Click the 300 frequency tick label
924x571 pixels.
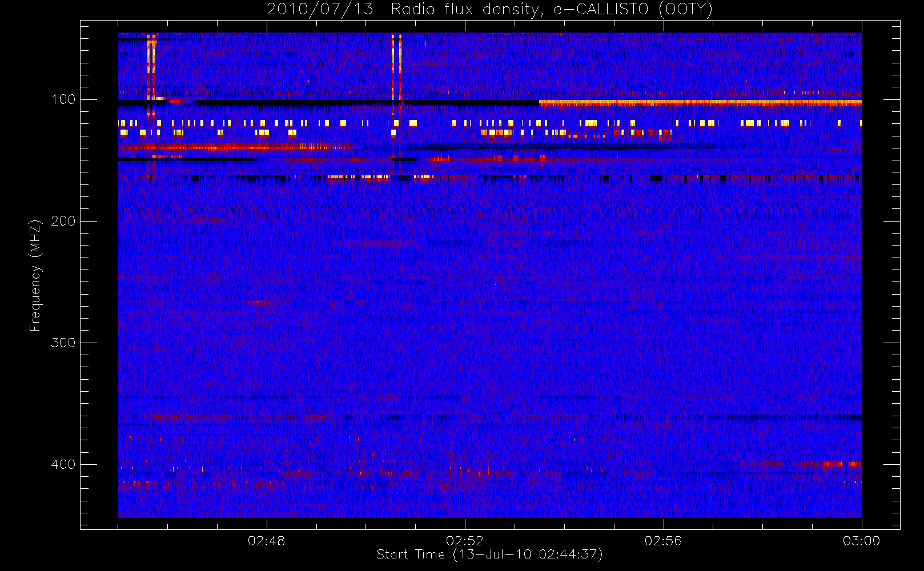click(x=63, y=343)
